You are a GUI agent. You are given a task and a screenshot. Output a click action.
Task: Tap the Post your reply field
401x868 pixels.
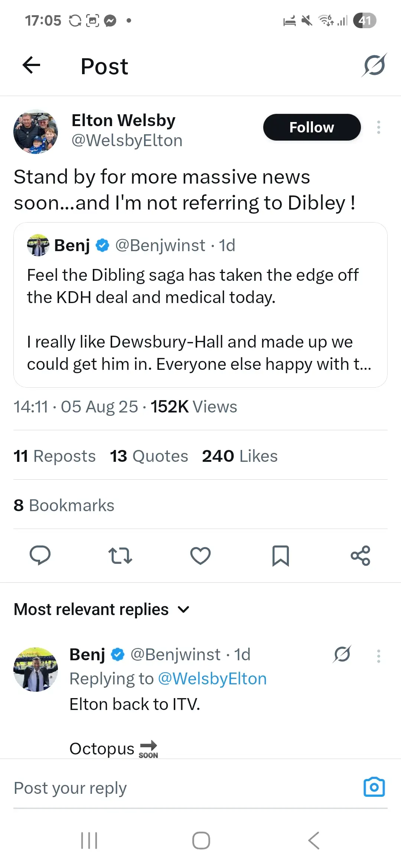(178, 788)
